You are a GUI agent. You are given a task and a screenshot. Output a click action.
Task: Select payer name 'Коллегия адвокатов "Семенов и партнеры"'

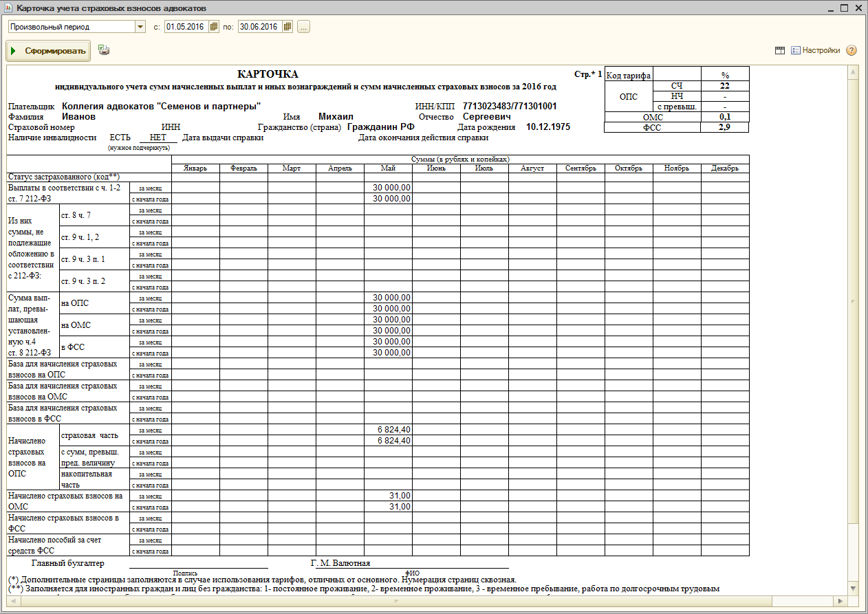161,107
